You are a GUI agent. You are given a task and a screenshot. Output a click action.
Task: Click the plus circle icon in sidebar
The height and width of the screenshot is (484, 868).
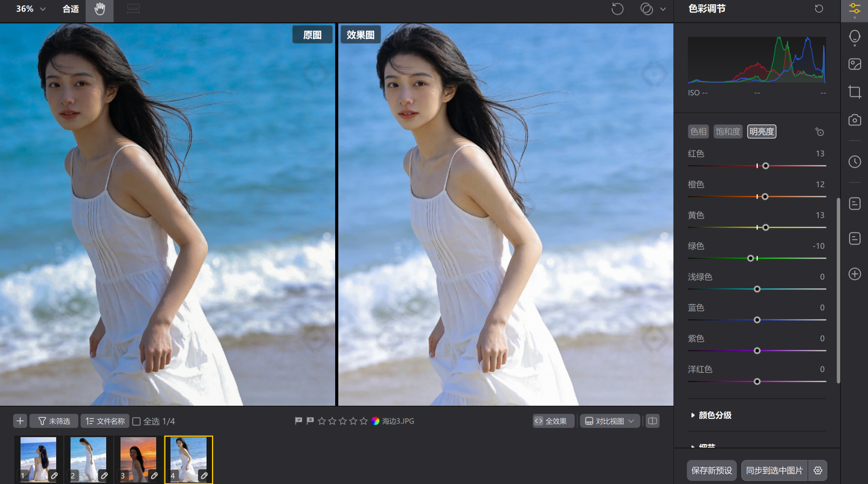(x=854, y=274)
